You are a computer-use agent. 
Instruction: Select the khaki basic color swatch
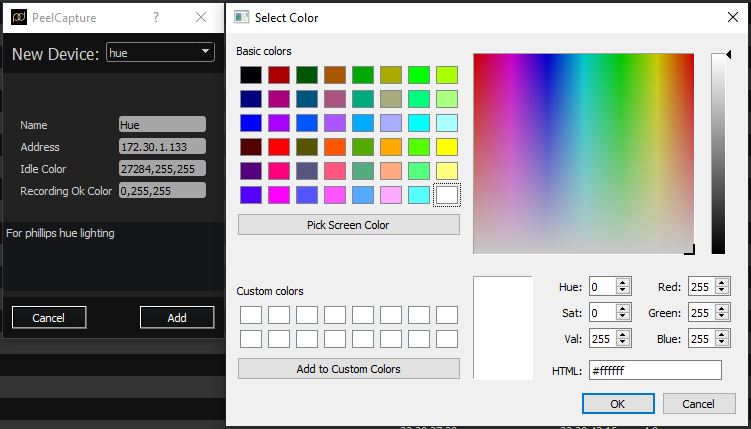click(391, 99)
